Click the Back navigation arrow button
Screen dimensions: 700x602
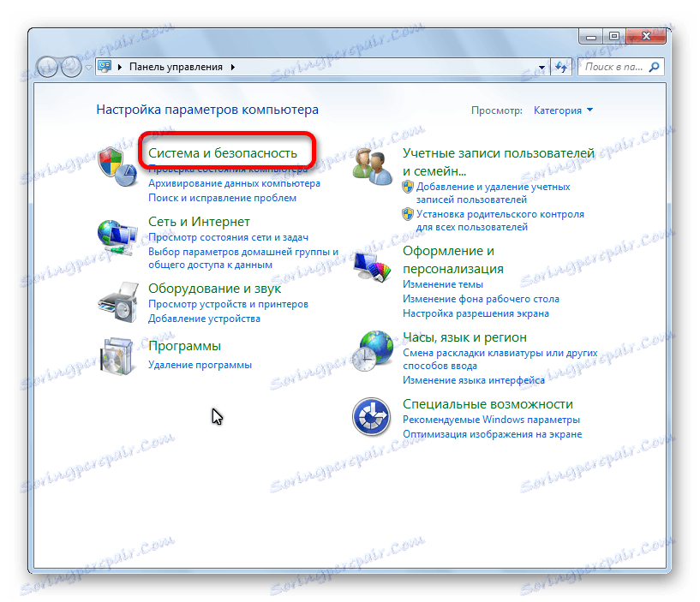[x=47, y=67]
